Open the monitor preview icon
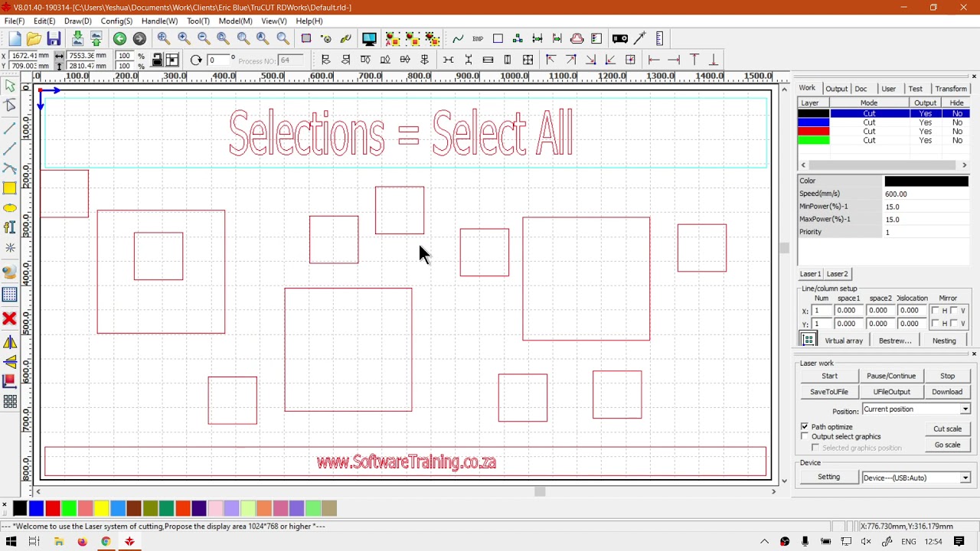980x551 pixels. 369,39
